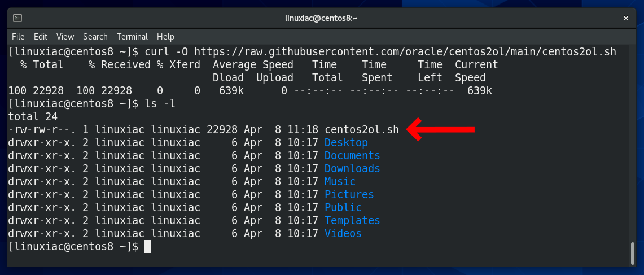Open the View menu

(65, 37)
